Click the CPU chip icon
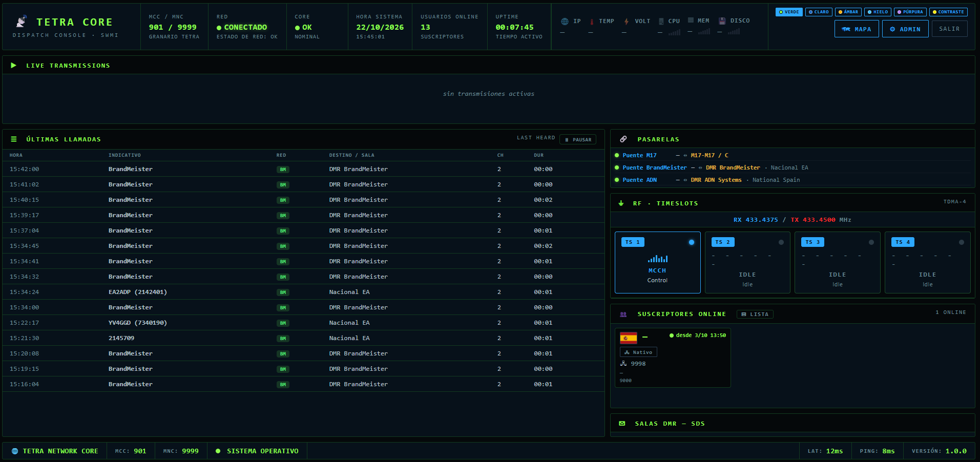 [x=661, y=22]
